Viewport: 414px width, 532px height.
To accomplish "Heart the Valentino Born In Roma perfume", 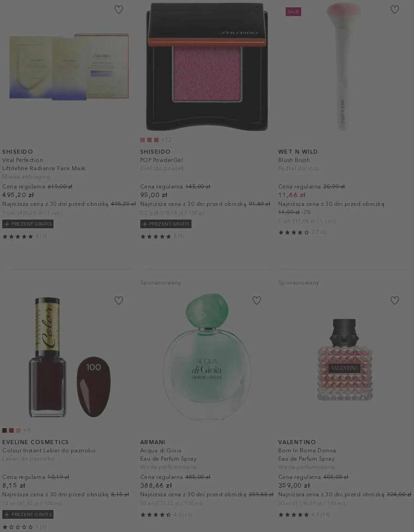I will [x=394, y=300].
